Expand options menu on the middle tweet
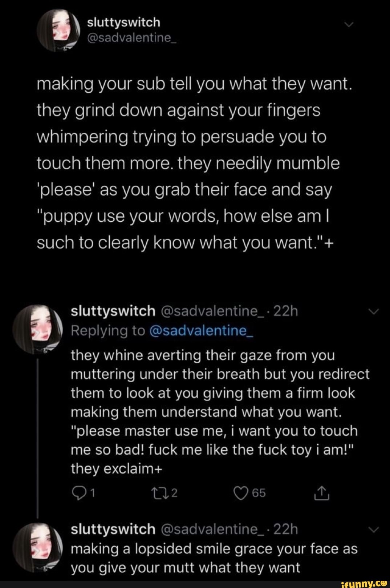The image size is (390, 588). click(373, 311)
